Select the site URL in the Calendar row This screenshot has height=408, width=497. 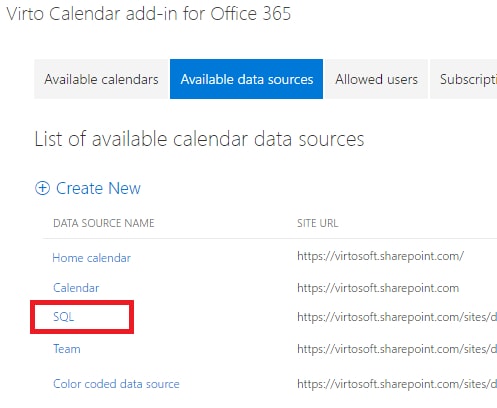(x=378, y=288)
